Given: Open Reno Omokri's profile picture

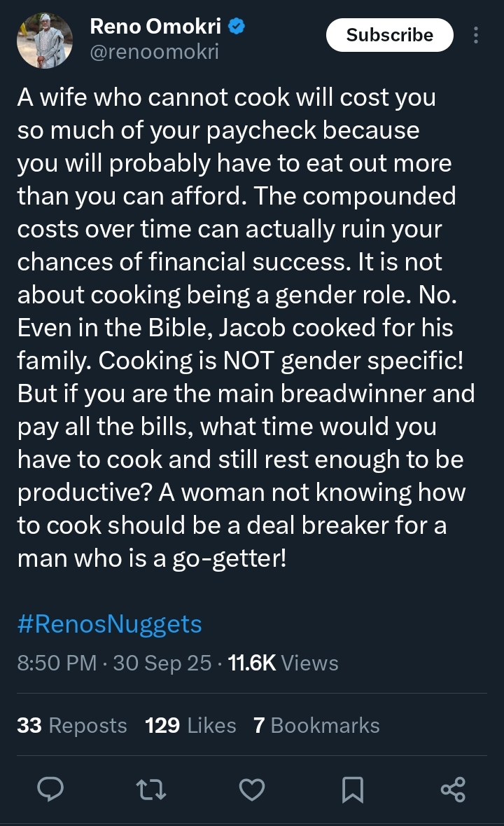Looking at the screenshot, I should coord(45,40).
